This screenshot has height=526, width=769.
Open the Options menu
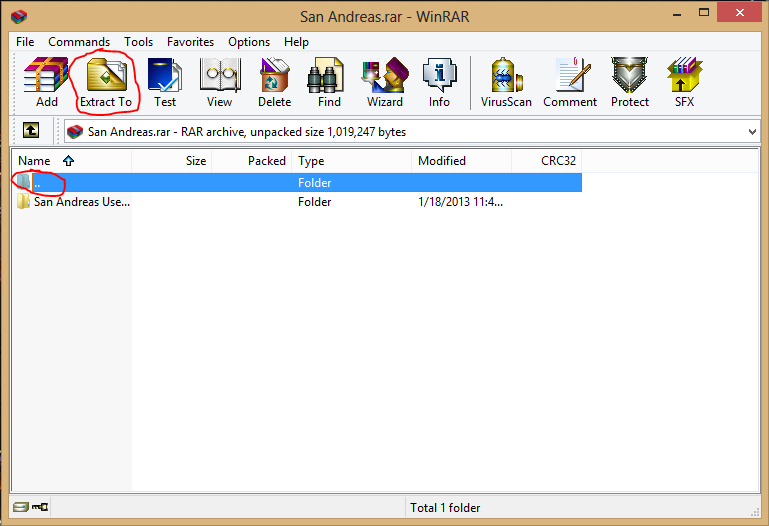coord(249,42)
